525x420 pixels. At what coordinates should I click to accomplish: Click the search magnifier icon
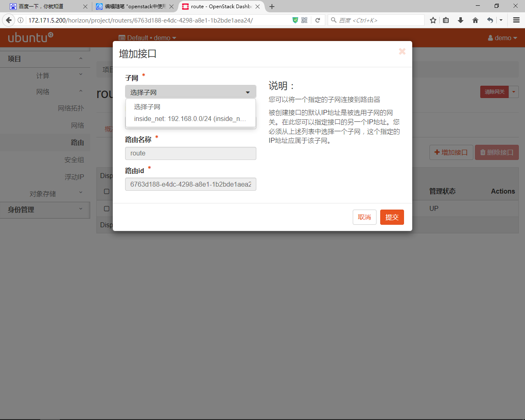coord(334,20)
